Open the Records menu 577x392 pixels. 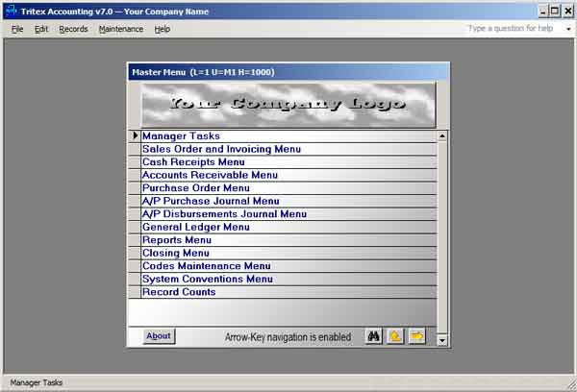coord(73,29)
